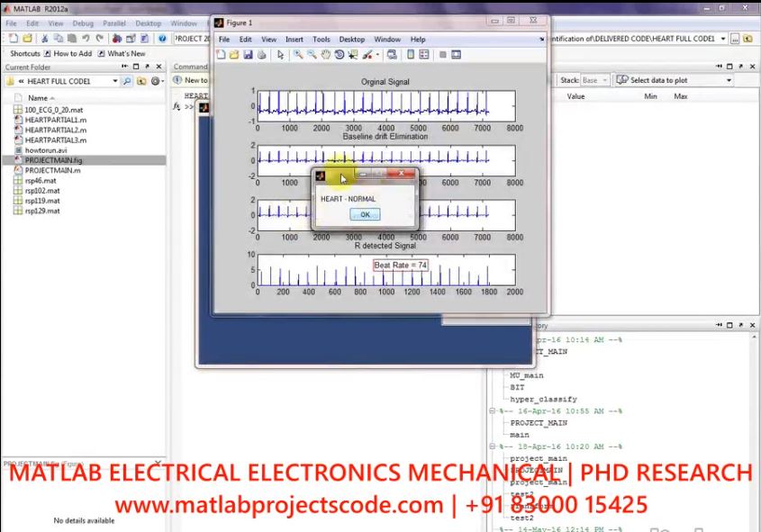Select PROJECTMAIN.m in Current Folder list
The width and height of the screenshot is (761, 532).
[x=52, y=170]
